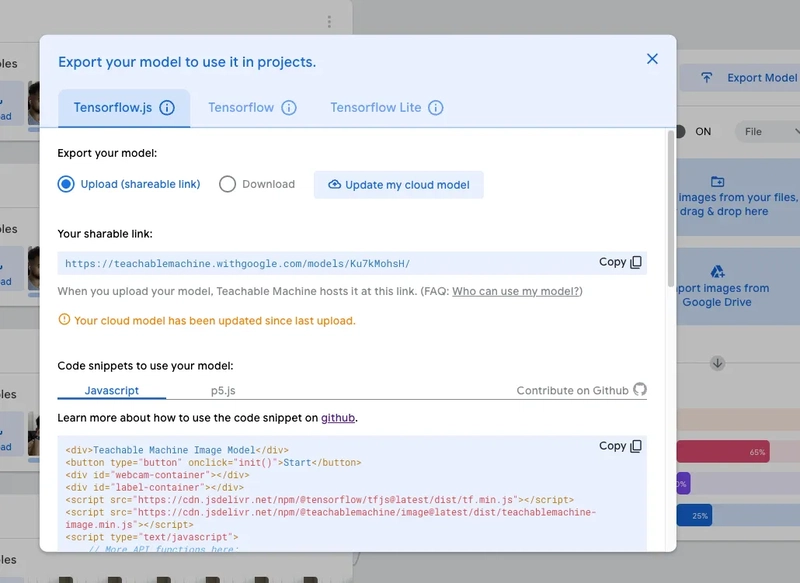800x583 pixels.
Task: Open the Who can use my model link
Action: click(x=516, y=291)
